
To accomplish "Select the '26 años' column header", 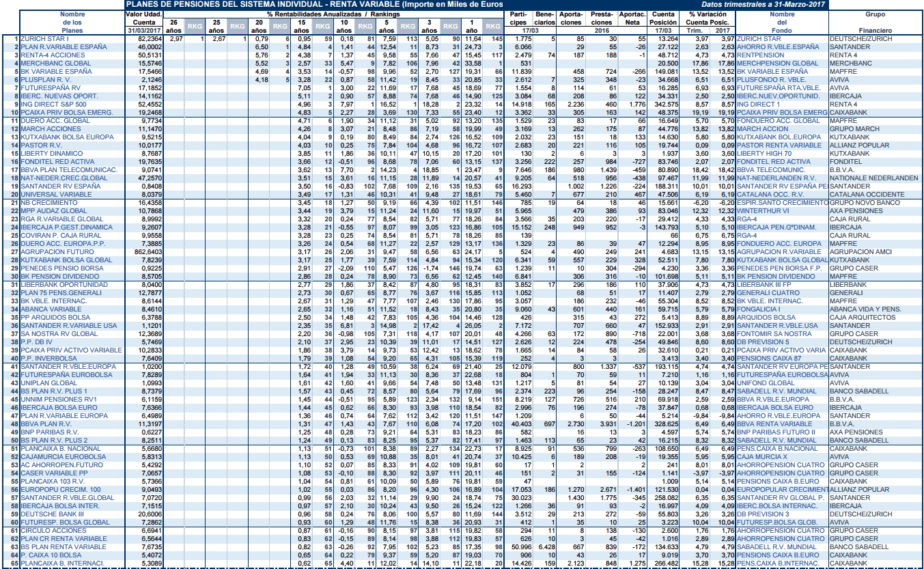I will [x=176, y=26].
